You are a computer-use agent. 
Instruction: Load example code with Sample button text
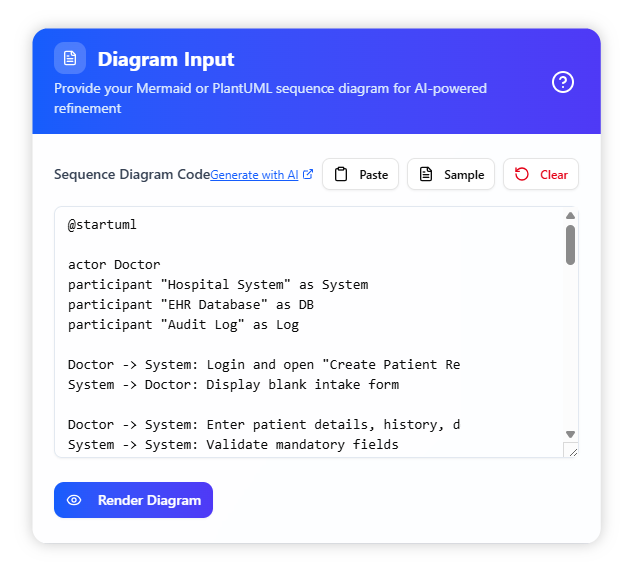[x=463, y=174]
